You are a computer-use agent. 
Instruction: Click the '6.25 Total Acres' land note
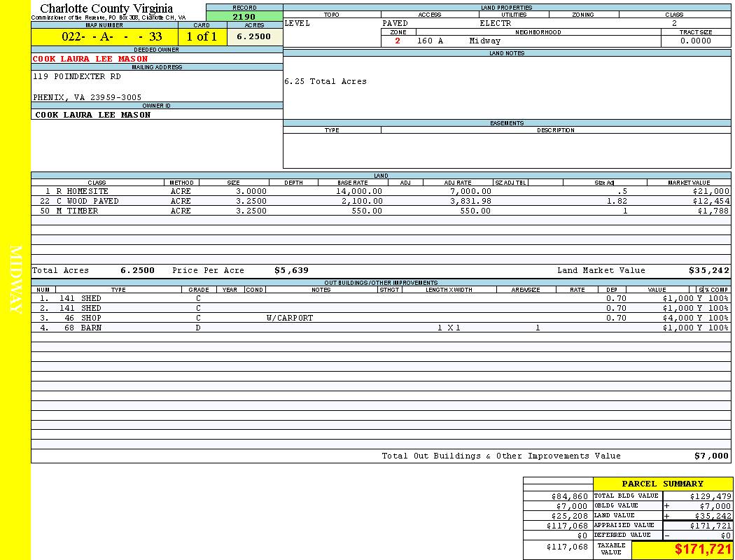325,81
